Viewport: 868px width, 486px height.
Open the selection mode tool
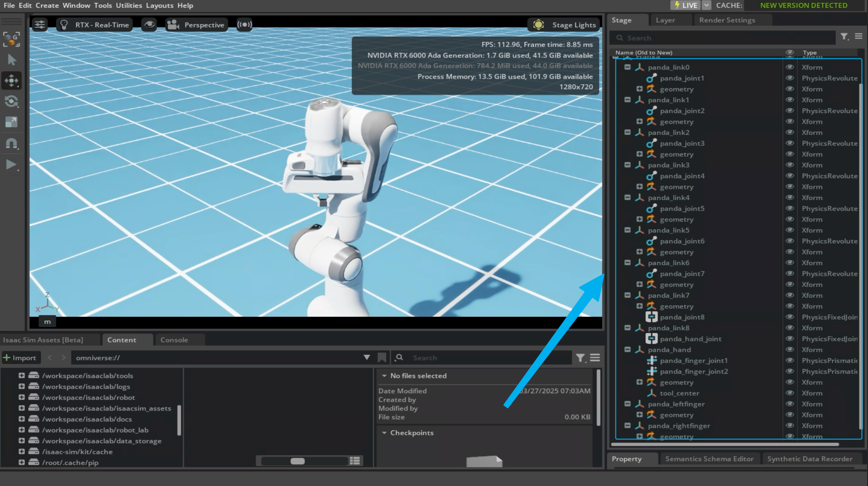coord(12,39)
